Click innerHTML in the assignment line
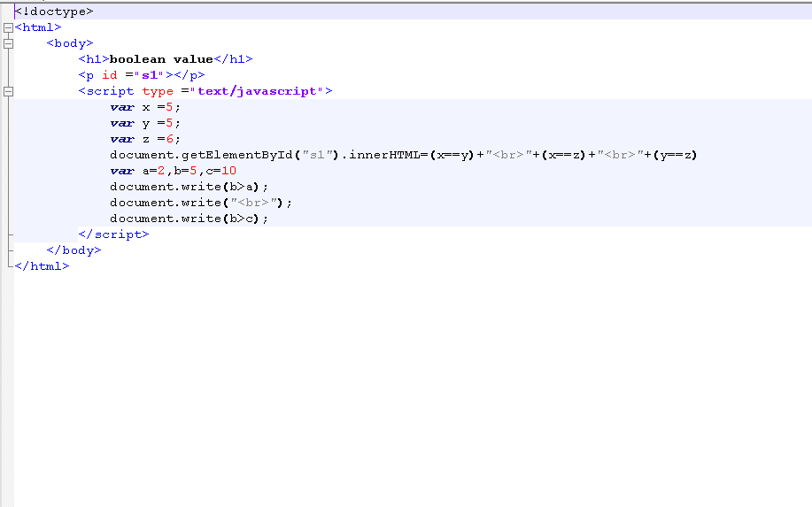Screen dimensions: 812x507 click(x=383, y=155)
